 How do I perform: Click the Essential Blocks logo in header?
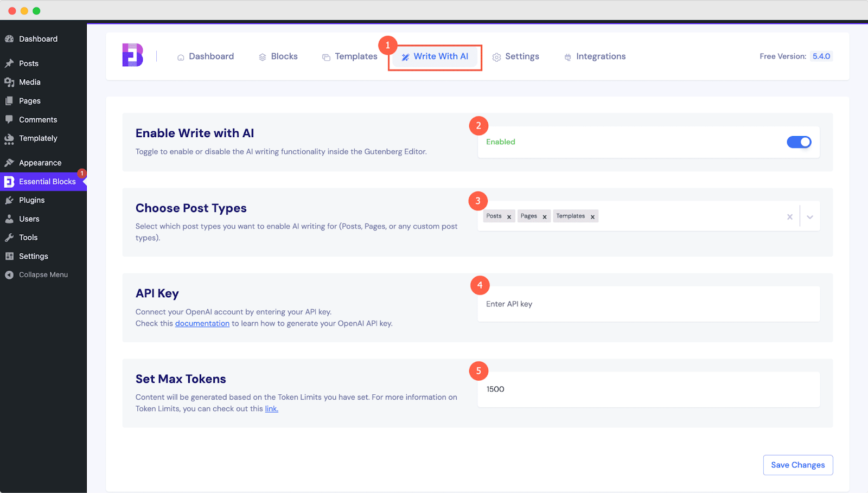coord(133,55)
